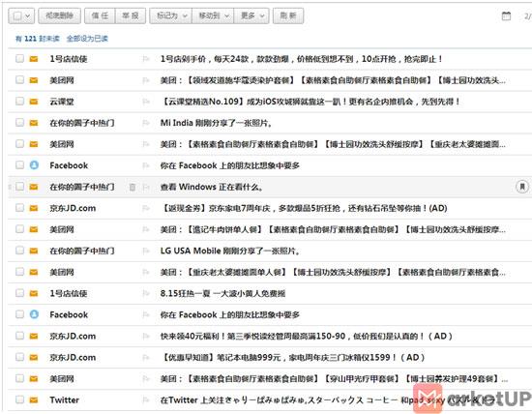Flag the 8.15 1号店信使 email
This screenshot has height=414, width=532.
click(x=146, y=293)
